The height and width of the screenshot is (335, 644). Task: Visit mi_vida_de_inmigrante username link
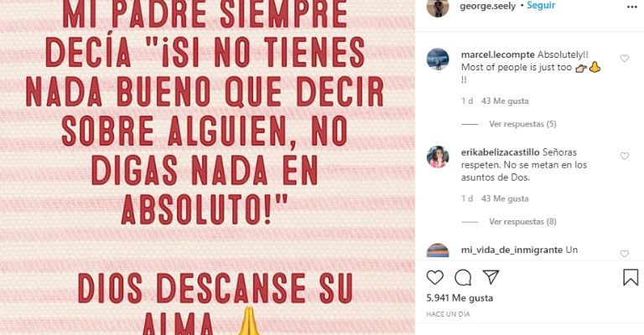[512, 250]
